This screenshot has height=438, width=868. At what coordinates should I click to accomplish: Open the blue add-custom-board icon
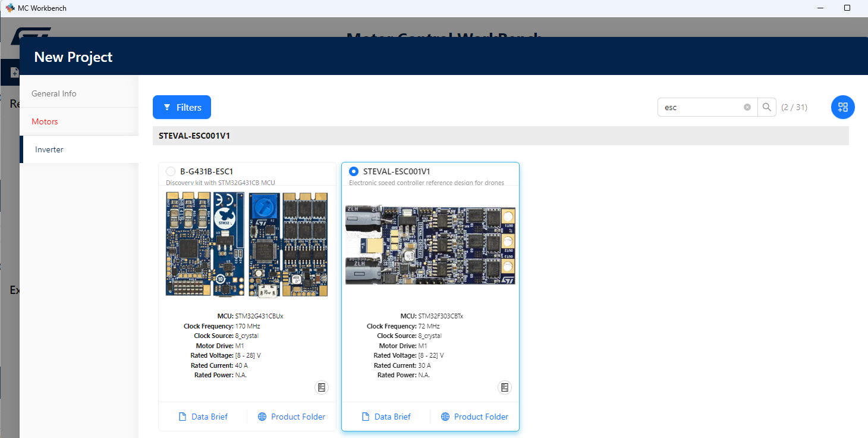click(x=842, y=107)
